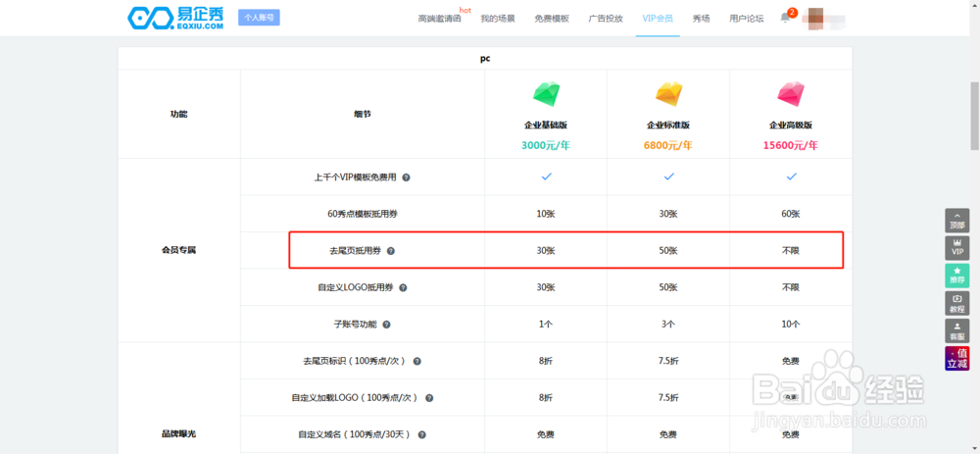This screenshot has width=980, height=454.
Task: Click the 3000元/年 price text
Action: coord(546,145)
